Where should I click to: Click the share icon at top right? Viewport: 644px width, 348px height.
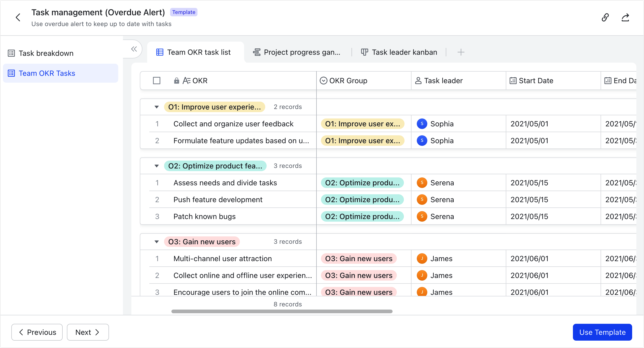(625, 18)
